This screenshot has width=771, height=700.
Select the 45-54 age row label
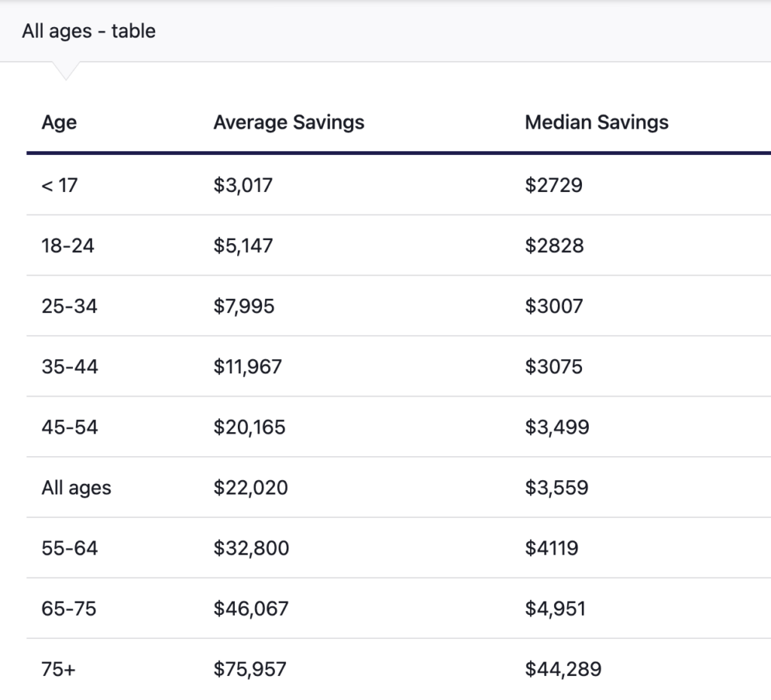(x=69, y=428)
